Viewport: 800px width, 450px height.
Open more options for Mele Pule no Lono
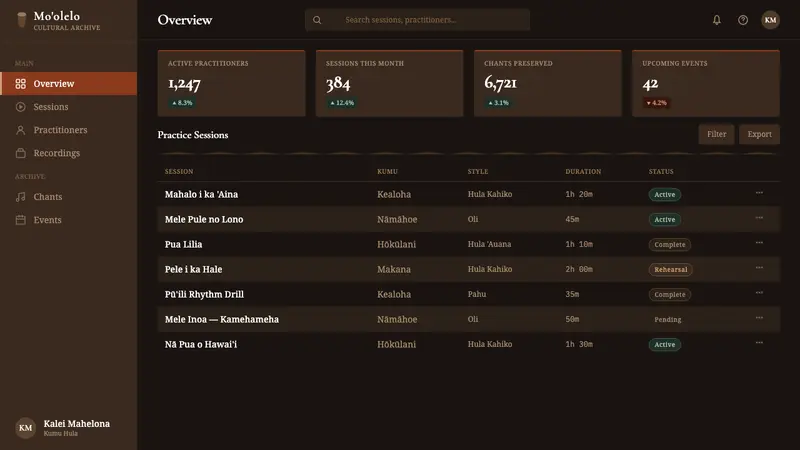(x=759, y=218)
